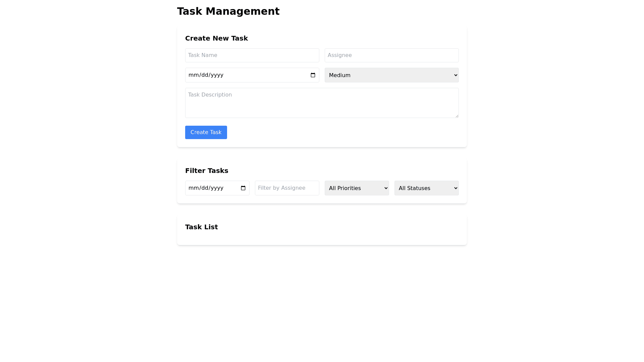Grab the Task Description resize handle

(x=457, y=116)
